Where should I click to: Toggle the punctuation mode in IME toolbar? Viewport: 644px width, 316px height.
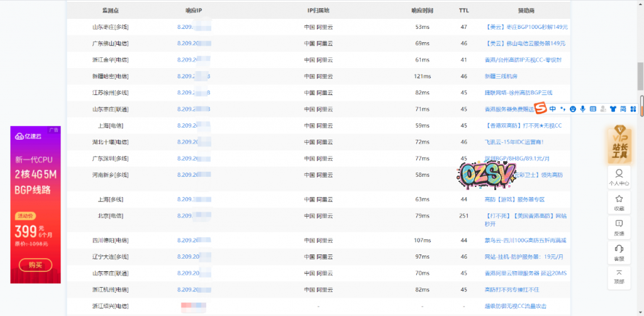pos(563,109)
